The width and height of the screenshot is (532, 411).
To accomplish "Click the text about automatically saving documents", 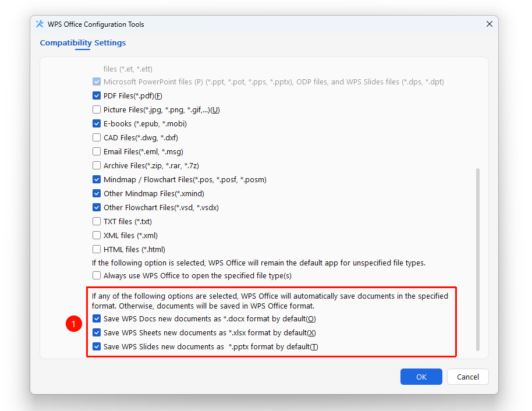I will pyautogui.click(x=270, y=301).
